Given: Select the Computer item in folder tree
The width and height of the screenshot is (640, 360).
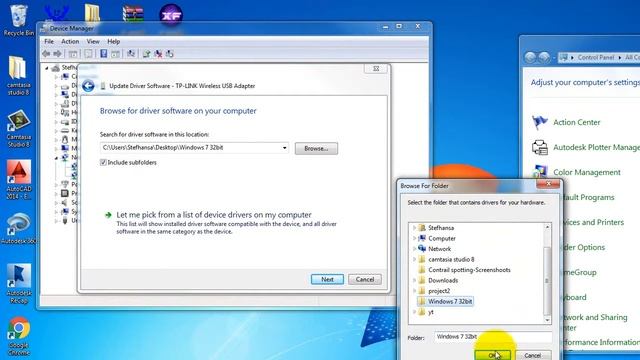Looking at the screenshot, I should pyautogui.click(x=442, y=238).
